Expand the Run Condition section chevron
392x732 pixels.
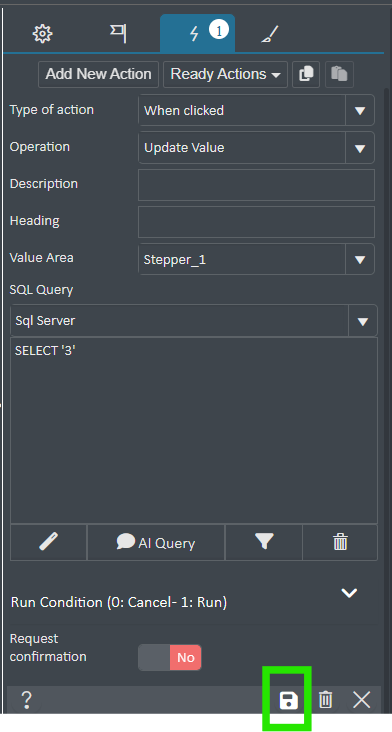coord(349,593)
